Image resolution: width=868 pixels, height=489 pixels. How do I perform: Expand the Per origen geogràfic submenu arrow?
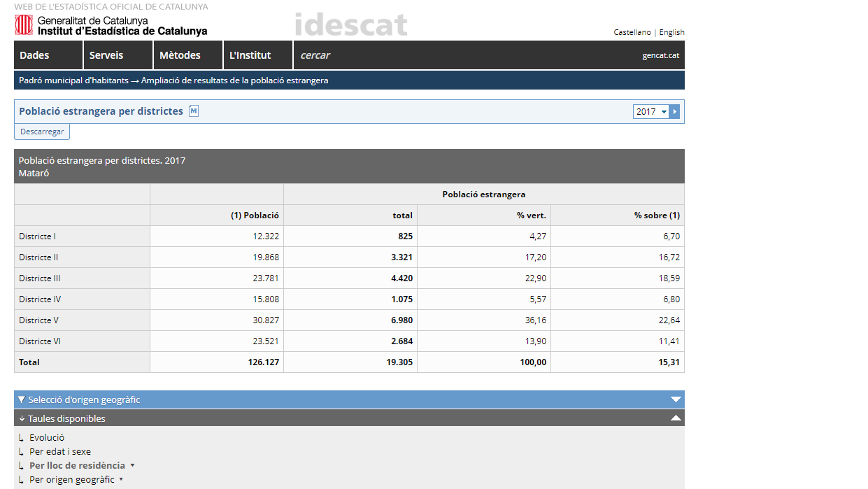pos(121,479)
